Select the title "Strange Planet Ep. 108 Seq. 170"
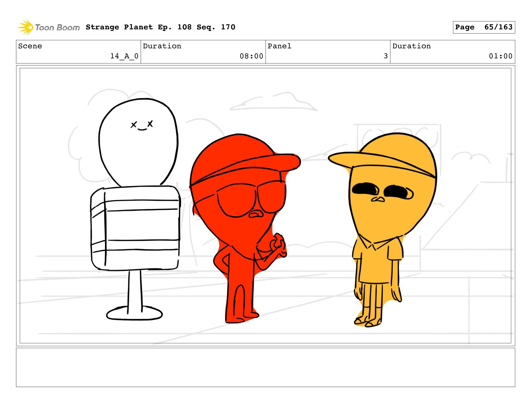Viewport: 532px width, 411px height. pos(161,27)
